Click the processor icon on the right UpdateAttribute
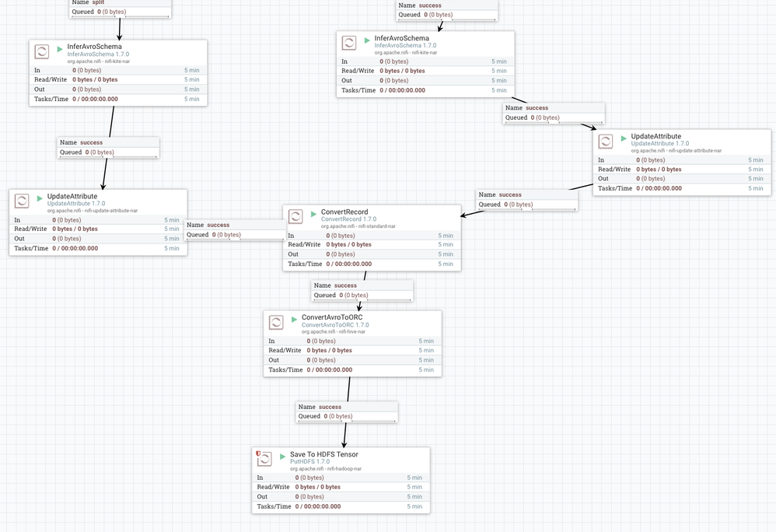The height and width of the screenshot is (532, 776). coord(606,141)
